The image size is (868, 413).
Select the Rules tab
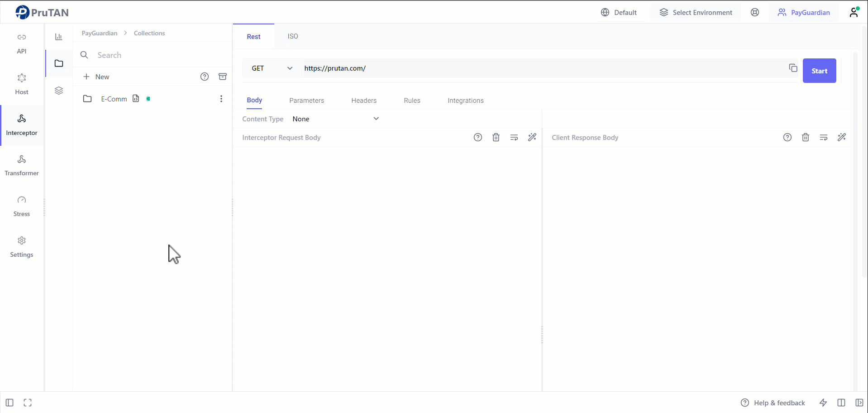[x=412, y=101]
